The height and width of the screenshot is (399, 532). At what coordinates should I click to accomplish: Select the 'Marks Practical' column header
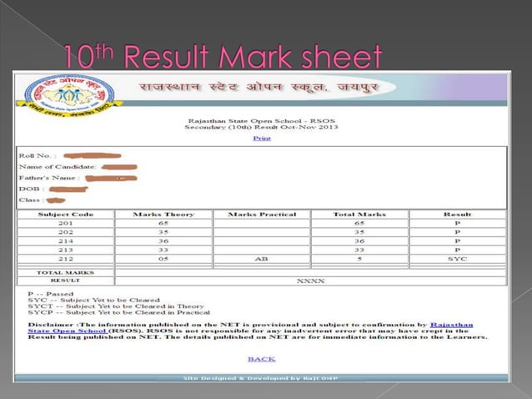click(262, 215)
